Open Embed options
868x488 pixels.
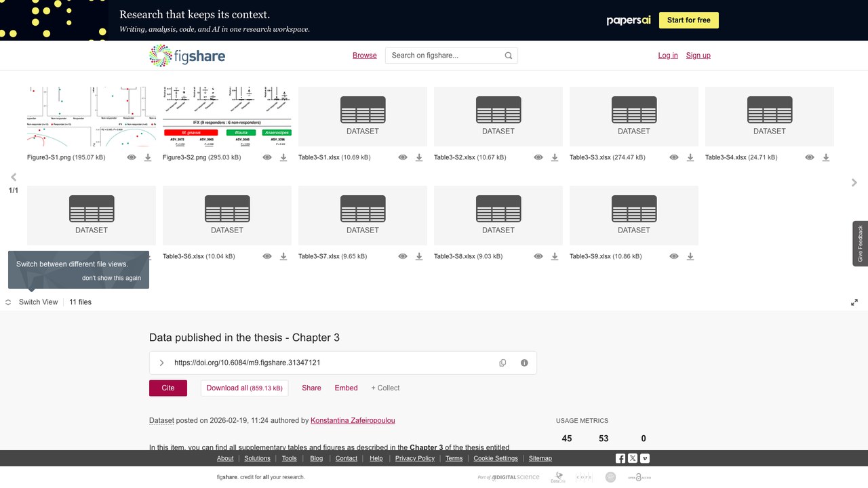click(x=346, y=388)
